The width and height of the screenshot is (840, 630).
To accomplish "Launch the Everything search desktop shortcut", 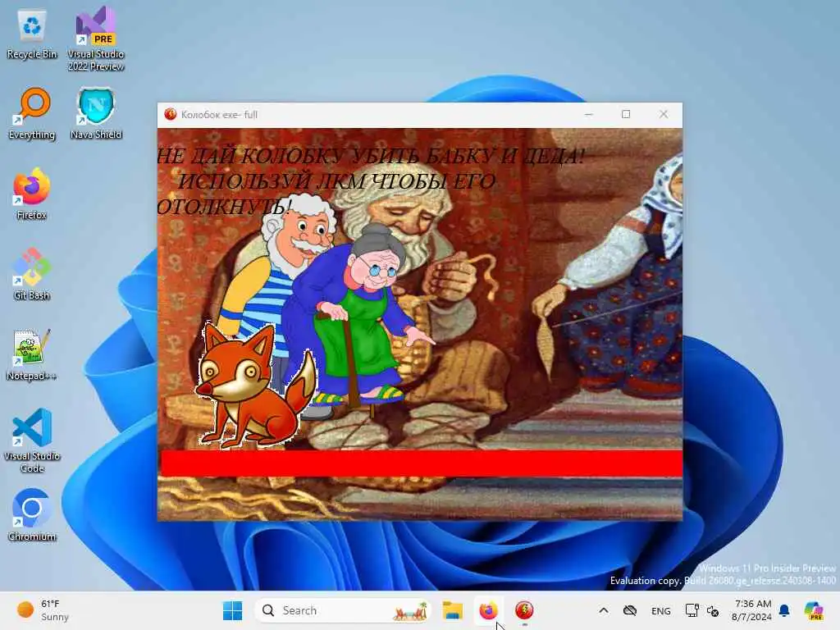I will pyautogui.click(x=32, y=113).
